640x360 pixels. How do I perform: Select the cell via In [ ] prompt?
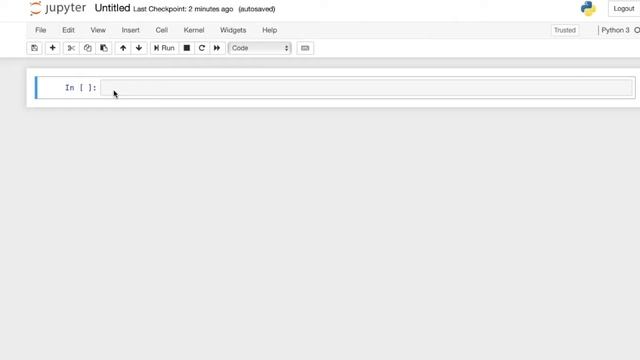[x=80, y=88]
